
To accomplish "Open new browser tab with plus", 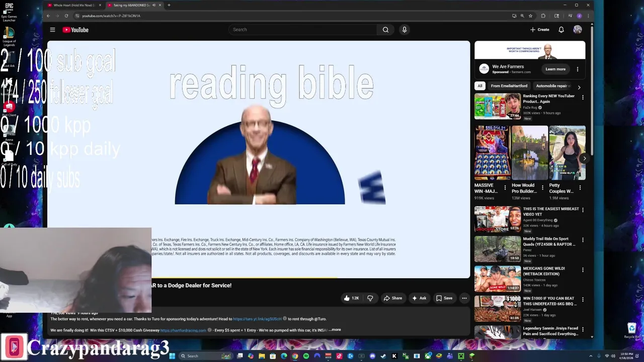I will coord(169,5).
